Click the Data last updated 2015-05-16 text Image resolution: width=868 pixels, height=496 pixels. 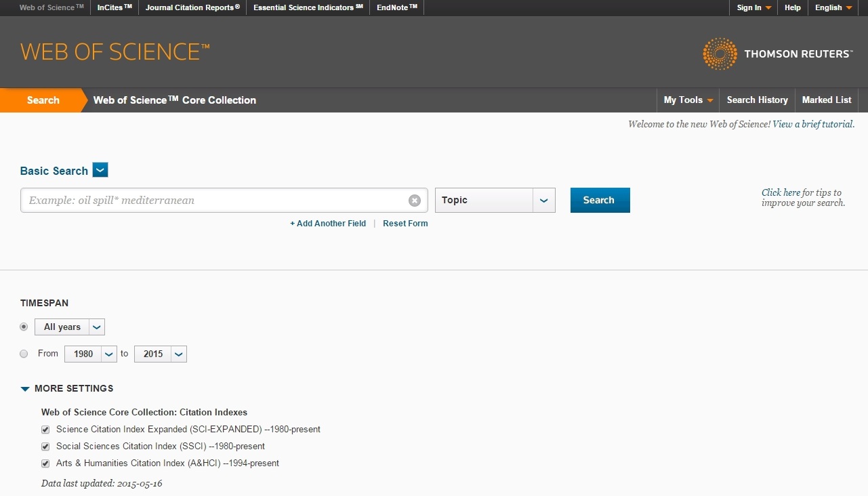click(102, 483)
